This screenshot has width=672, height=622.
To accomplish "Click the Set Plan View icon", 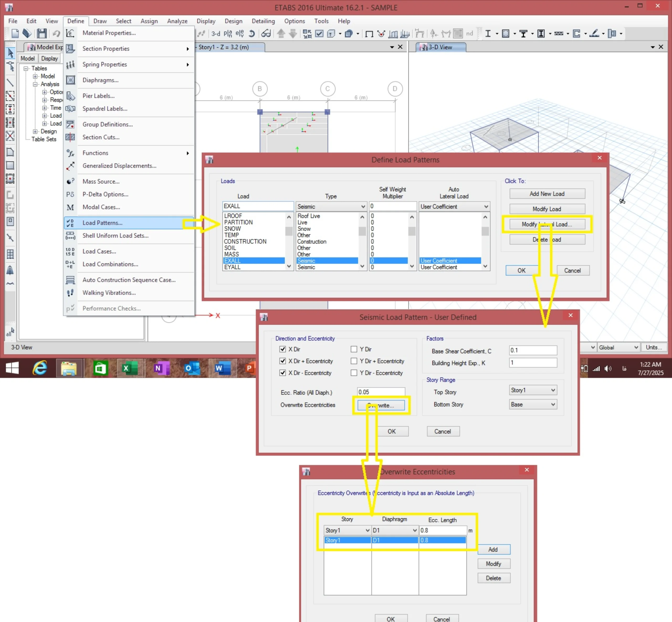I will (228, 34).
